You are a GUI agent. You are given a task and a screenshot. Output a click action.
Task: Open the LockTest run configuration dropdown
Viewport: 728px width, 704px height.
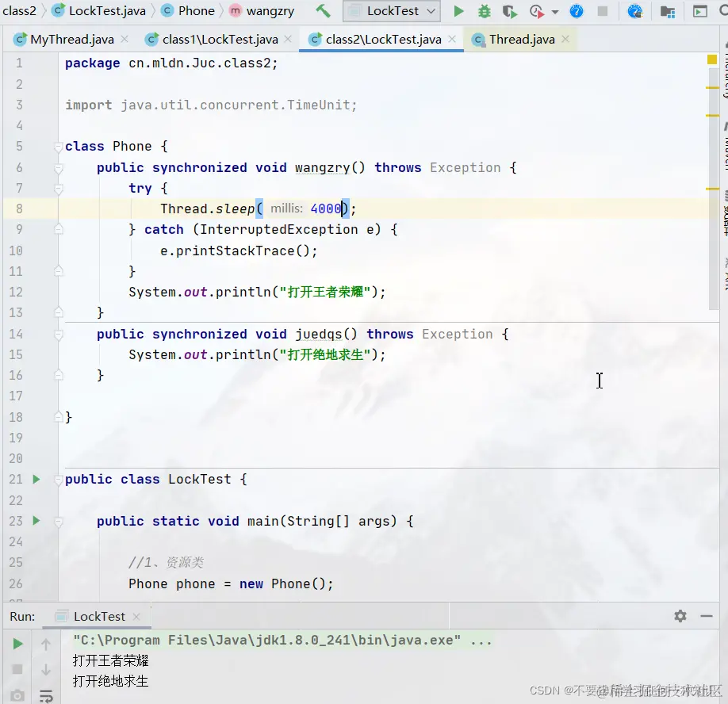coord(392,10)
